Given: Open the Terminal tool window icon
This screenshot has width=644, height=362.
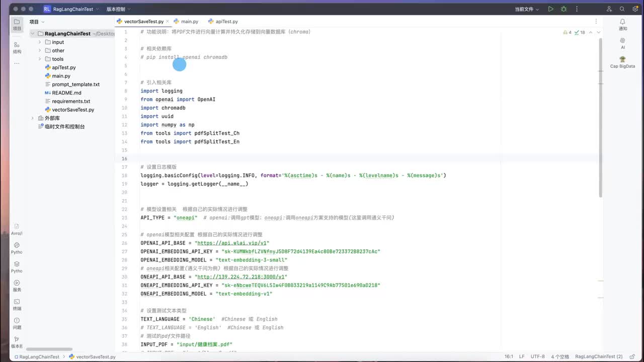Looking at the screenshot, I should tap(17, 304).
